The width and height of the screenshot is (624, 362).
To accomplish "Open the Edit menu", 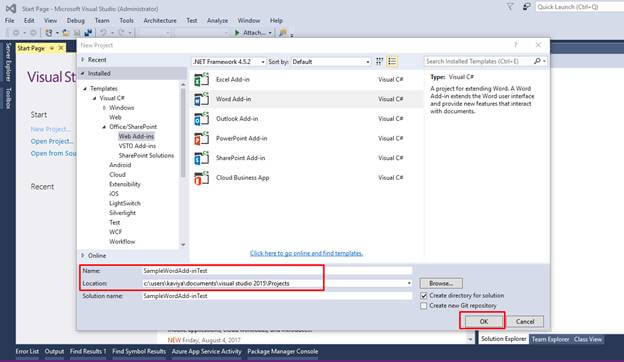I will [x=29, y=20].
